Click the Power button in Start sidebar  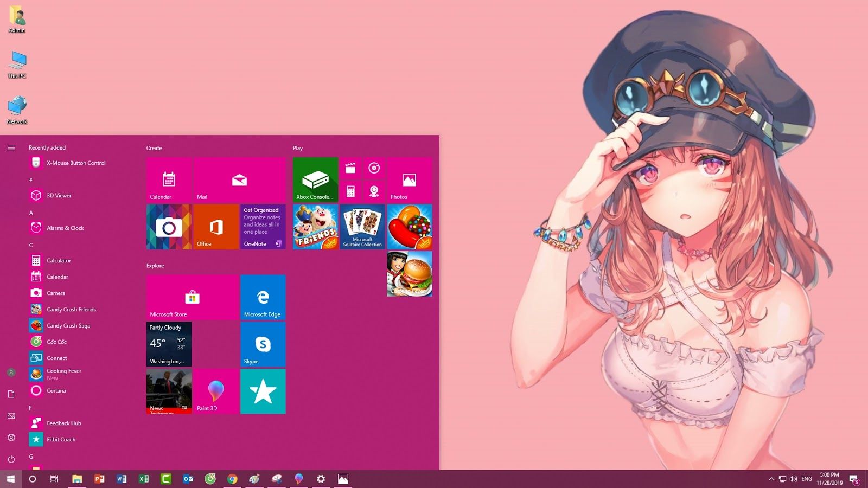coord(11,459)
